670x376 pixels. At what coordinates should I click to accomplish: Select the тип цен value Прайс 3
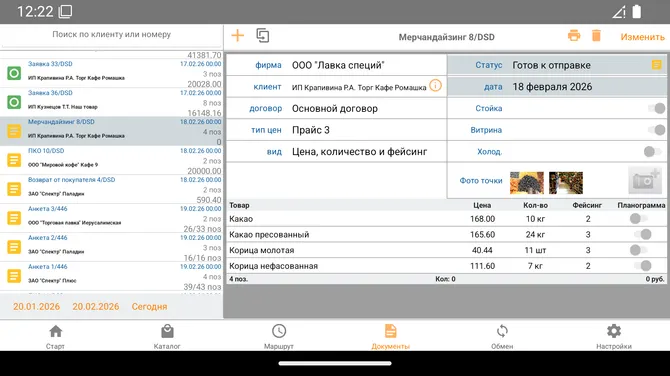[x=311, y=130]
